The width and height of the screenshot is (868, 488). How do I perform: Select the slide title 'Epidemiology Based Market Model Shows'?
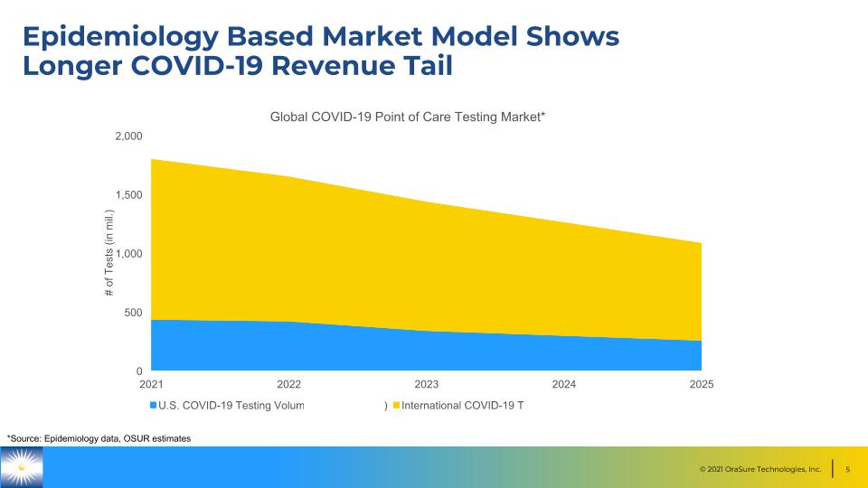(320, 37)
